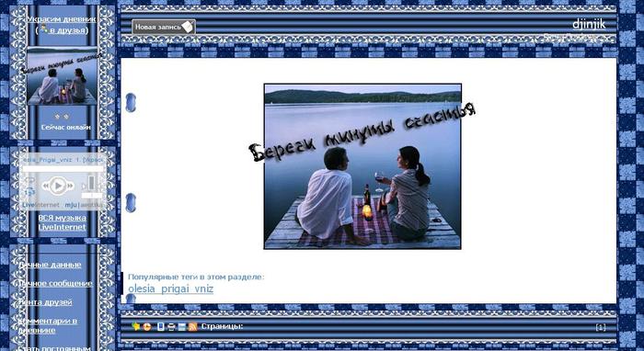Click the 'Популярные теги в этом разделе:' heading
The width and height of the screenshot is (644, 351).
[196, 277]
